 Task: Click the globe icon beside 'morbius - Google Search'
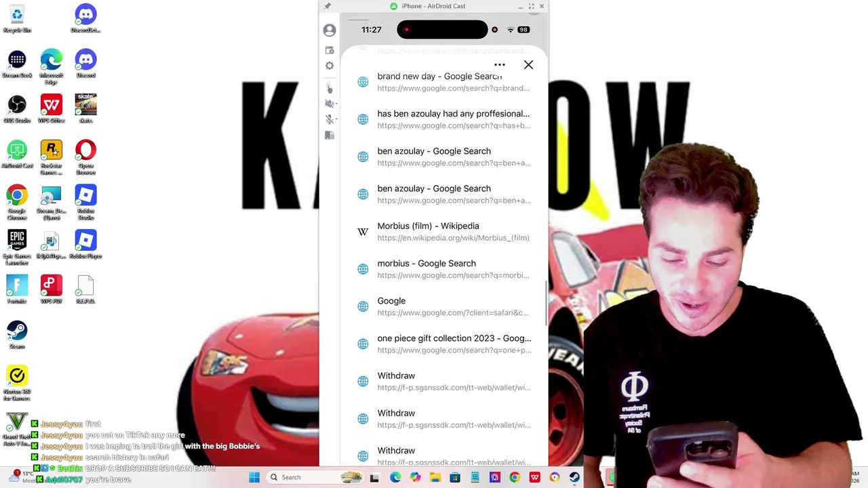pyautogui.click(x=363, y=269)
